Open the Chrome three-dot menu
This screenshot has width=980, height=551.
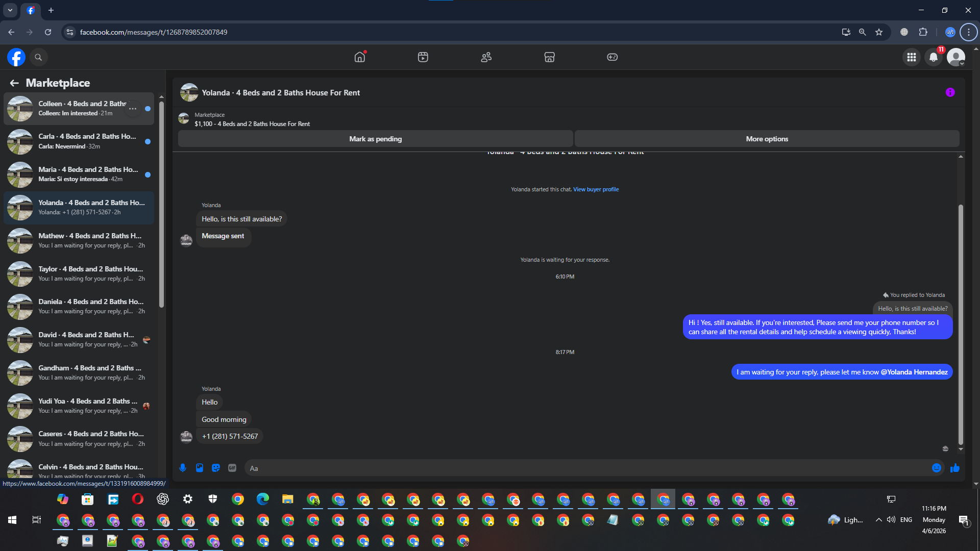[x=969, y=32]
